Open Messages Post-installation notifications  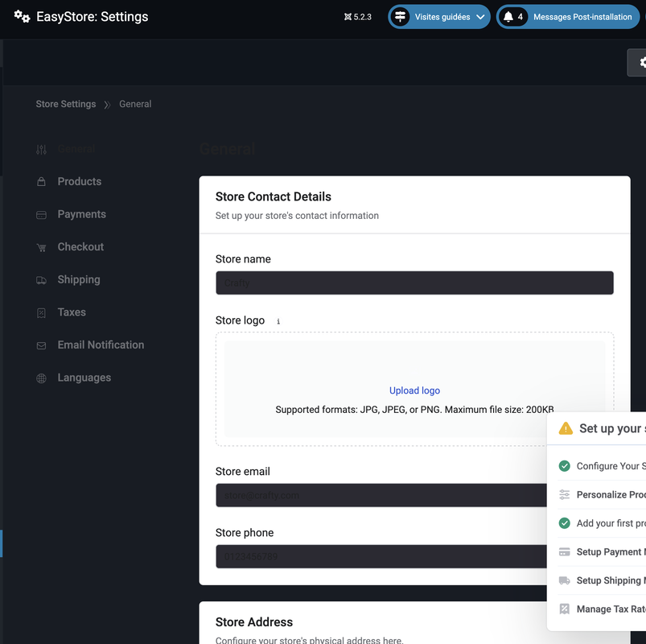(568, 17)
